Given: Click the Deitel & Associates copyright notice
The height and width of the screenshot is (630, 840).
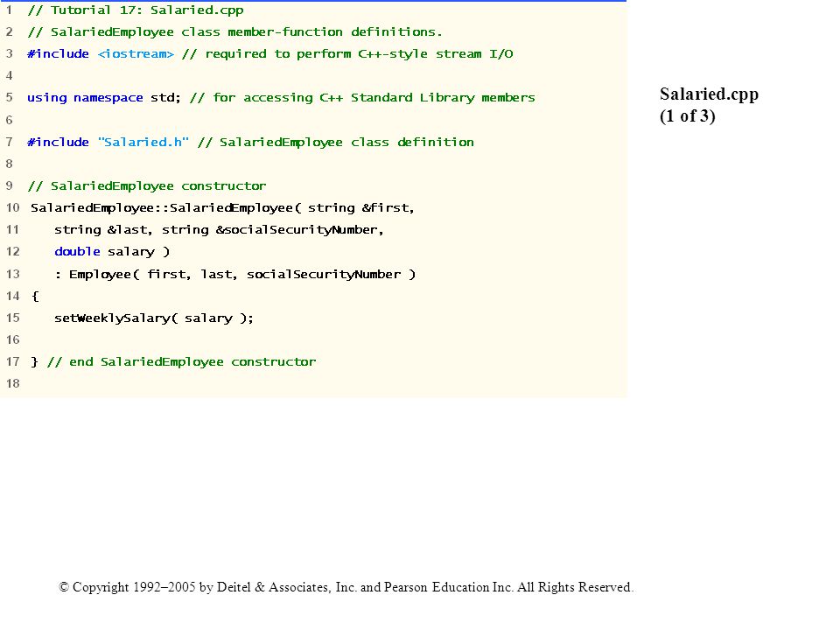Looking at the screenshot, I should (x=346, y=587).
